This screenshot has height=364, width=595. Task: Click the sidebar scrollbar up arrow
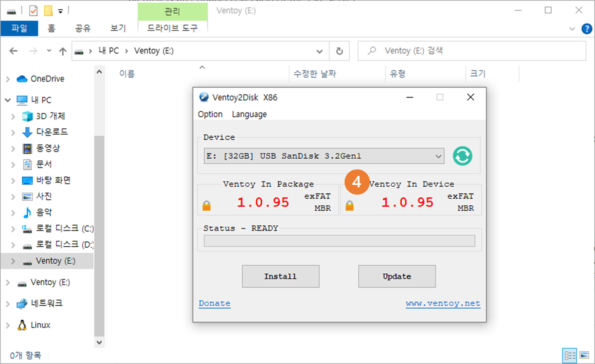99,72
